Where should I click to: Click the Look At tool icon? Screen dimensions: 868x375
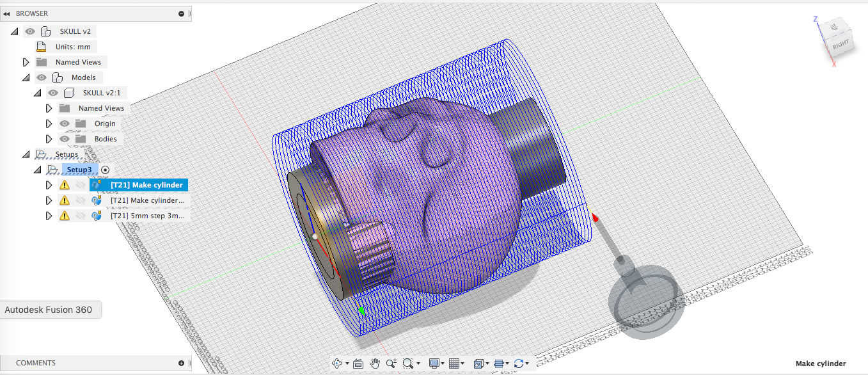(x=358, y=363)
